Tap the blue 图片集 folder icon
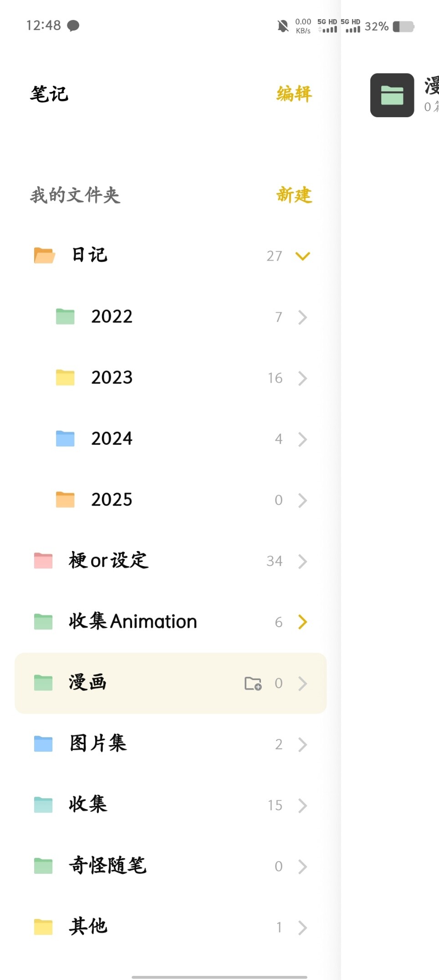The width and height of the screenshot is (439, 980). pyautogui.click(x=43, y=744)
